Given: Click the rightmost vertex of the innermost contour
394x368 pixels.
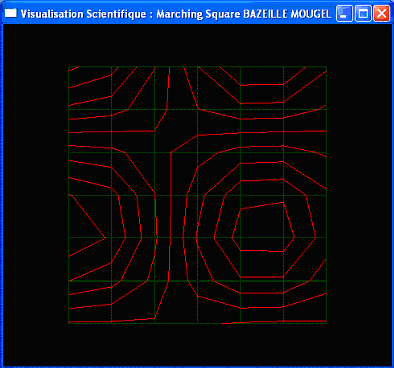Looking at the screenshot, I should coord(294,237).
